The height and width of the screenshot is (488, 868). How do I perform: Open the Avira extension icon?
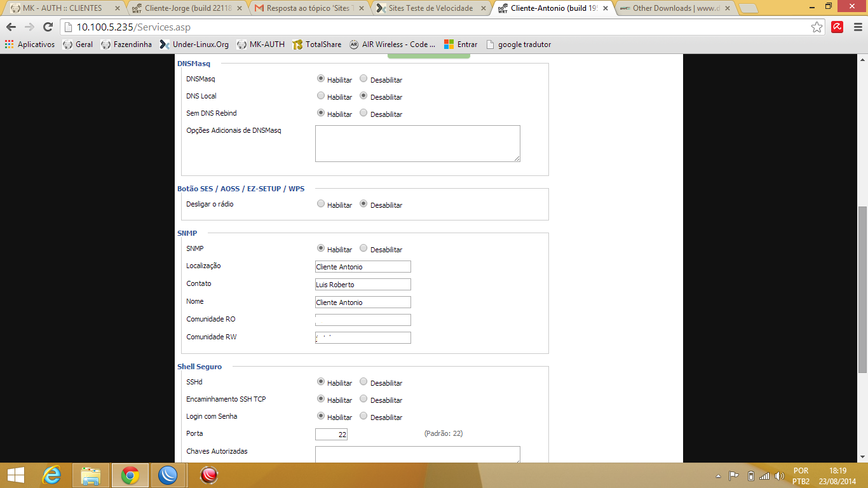(x=837, y=27)
